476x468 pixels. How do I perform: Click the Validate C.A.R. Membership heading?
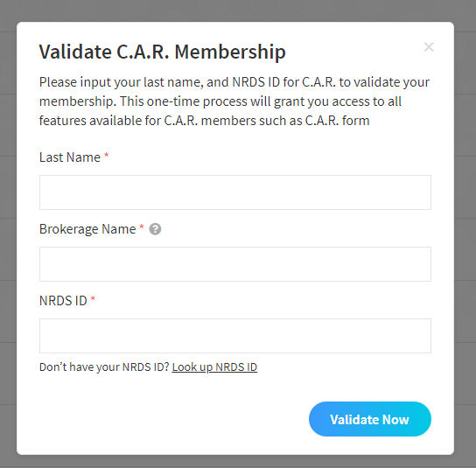point(163,52)
